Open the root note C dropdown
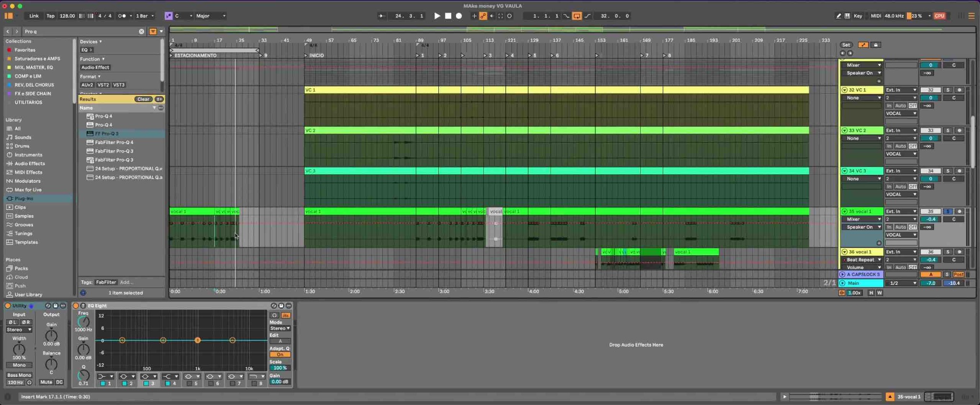Image resolution: width=980 pixels, height=405 pixels. (183, 16)
